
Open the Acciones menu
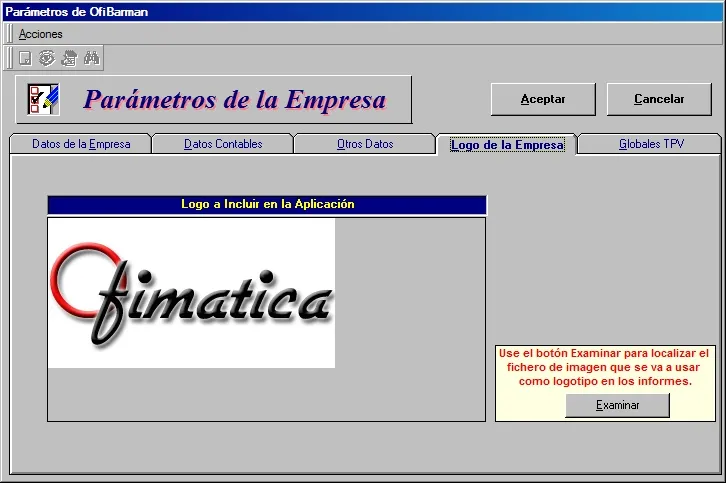coord(40,34)
